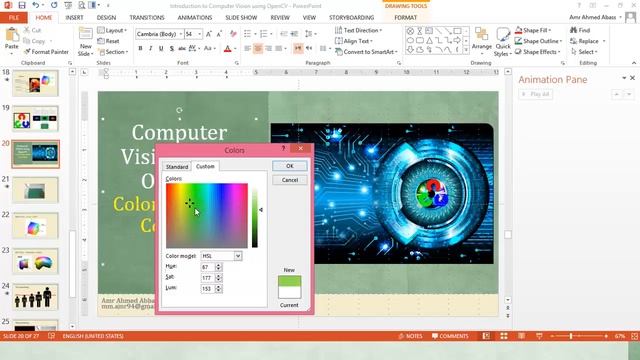Open the Shape Effects options
This screenshot has height=360, width=640.
click(538, 52)
